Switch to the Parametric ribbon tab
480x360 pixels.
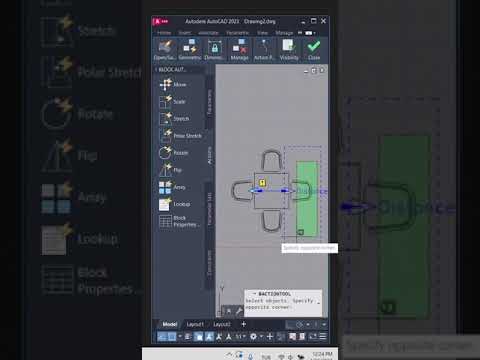[x=238, y=33]
